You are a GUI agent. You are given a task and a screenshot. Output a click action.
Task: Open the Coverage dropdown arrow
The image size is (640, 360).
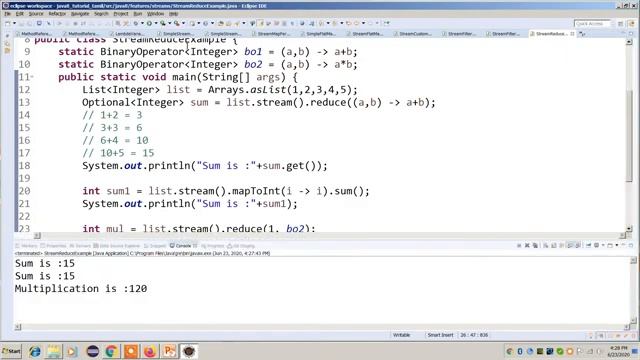(x=169, y=24)
